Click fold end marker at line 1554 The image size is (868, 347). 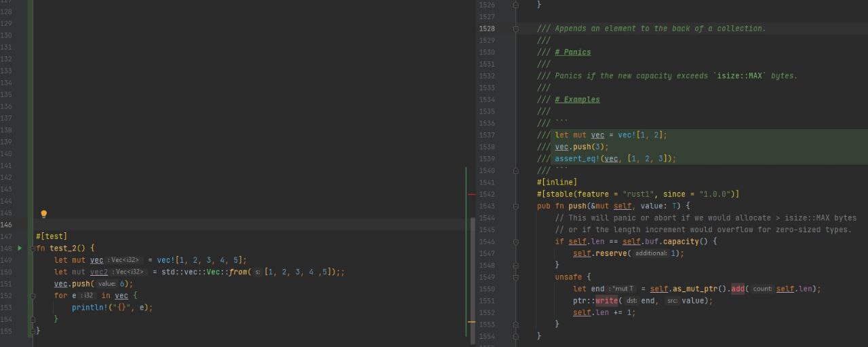click(516, 336)
